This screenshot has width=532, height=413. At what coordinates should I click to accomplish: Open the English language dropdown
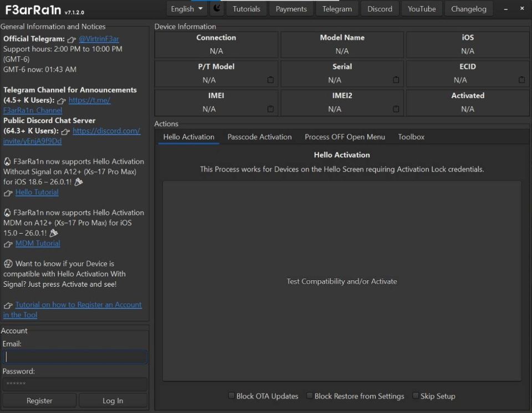pos(187,9)
